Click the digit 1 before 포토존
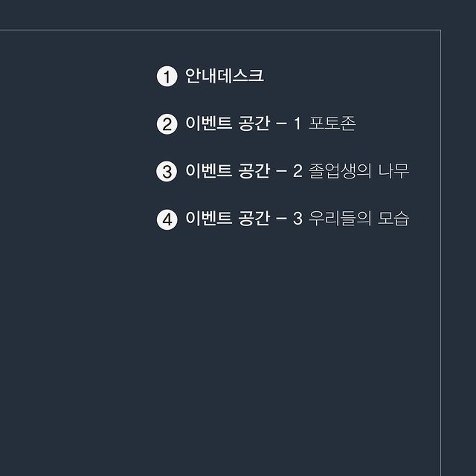476x476 pixels. click(x=297, y=124)
